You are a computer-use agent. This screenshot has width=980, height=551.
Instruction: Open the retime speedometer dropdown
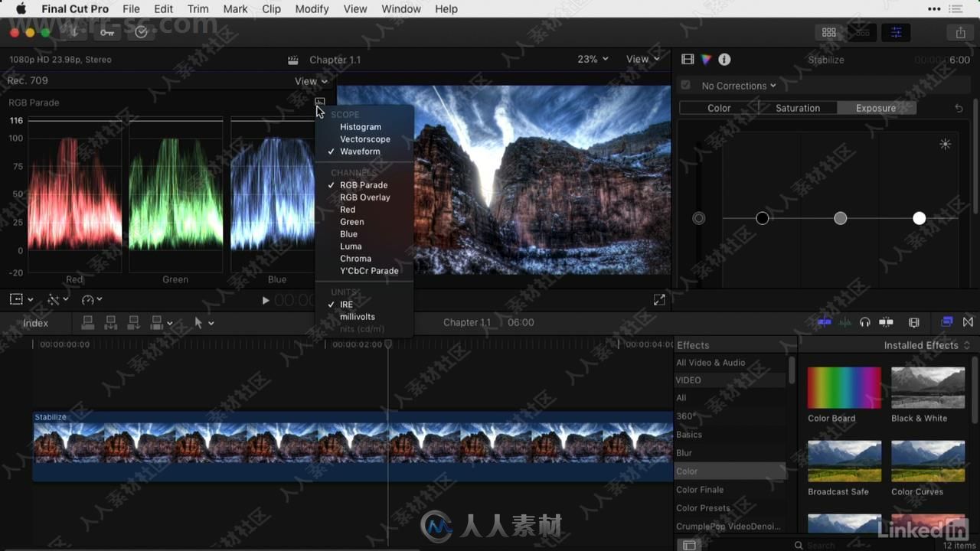(92, 300)
